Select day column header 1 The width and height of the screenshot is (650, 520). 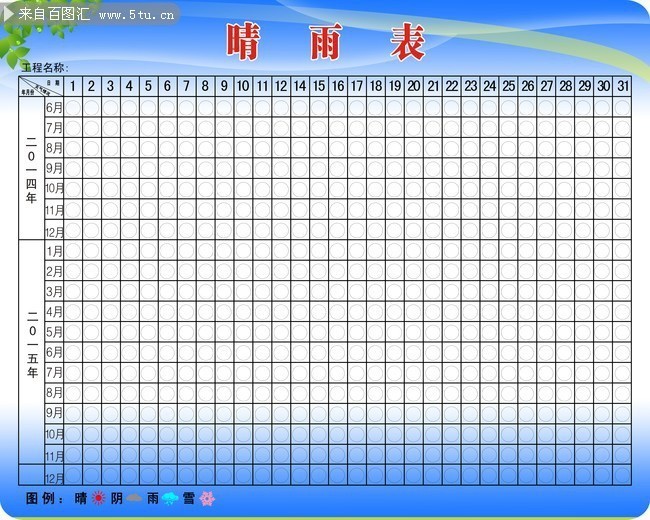tap(73, 86)
